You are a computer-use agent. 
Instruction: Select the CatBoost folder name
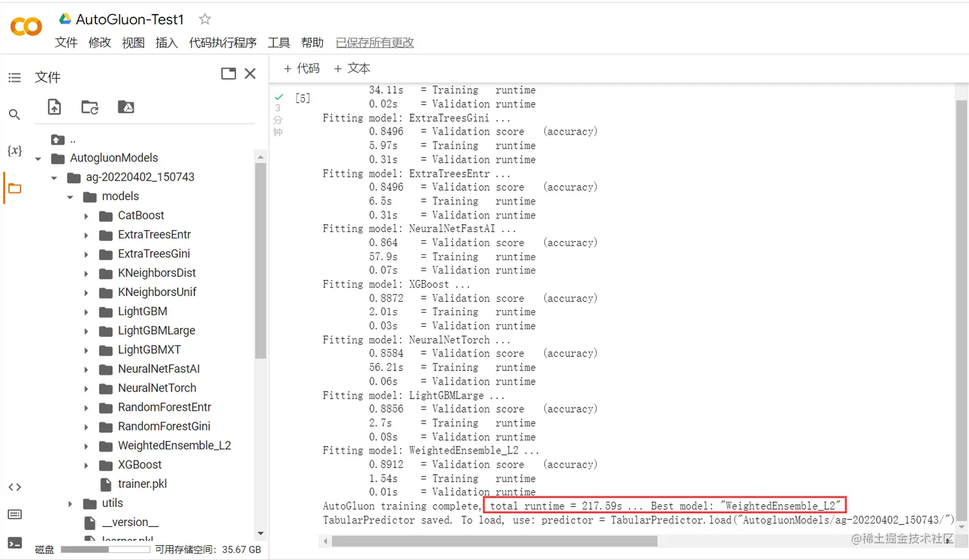point(141,215)
